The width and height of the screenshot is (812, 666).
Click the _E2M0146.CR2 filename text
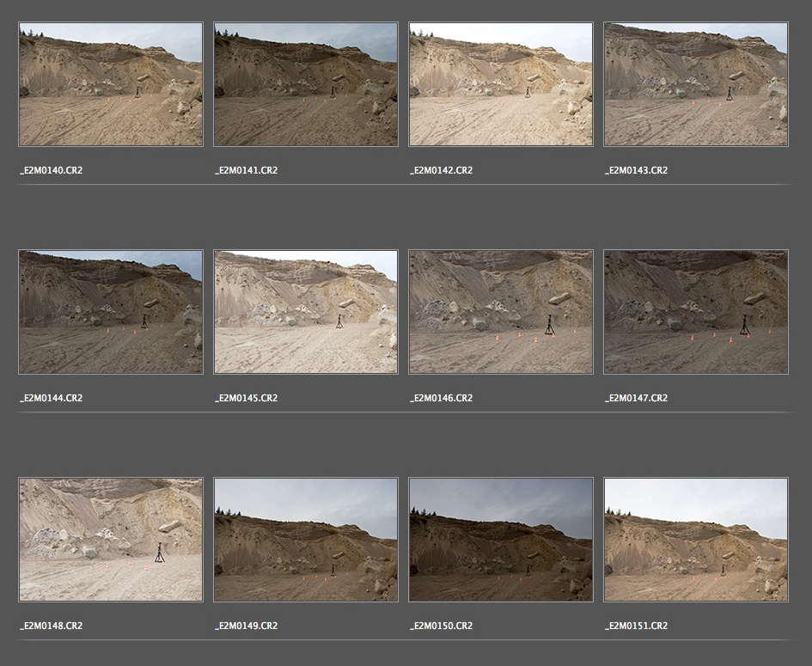(442, 398)
